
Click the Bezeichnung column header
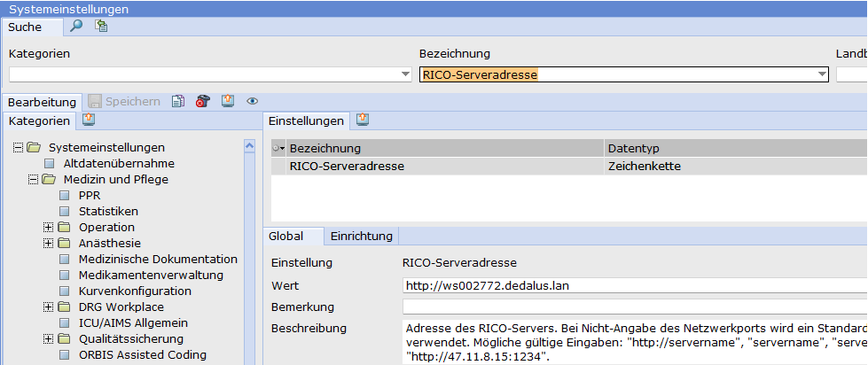pos(446,149)
